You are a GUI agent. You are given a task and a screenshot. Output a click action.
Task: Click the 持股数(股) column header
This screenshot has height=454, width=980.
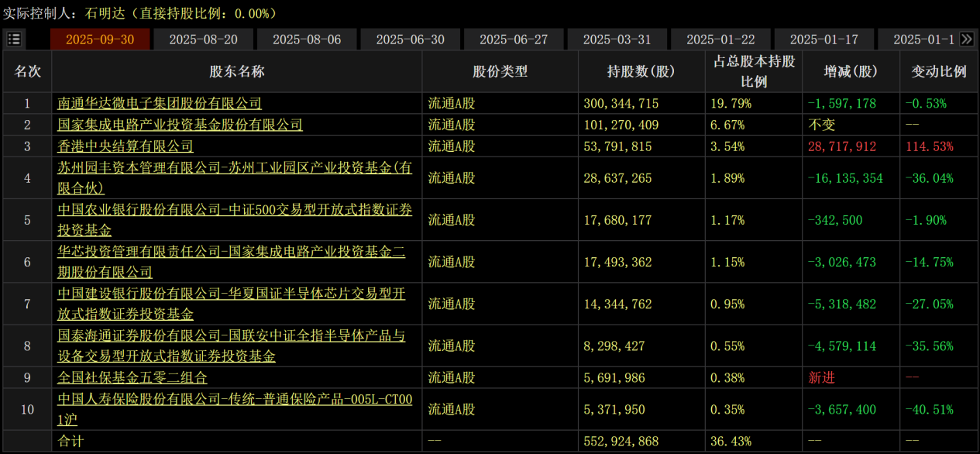641,71
